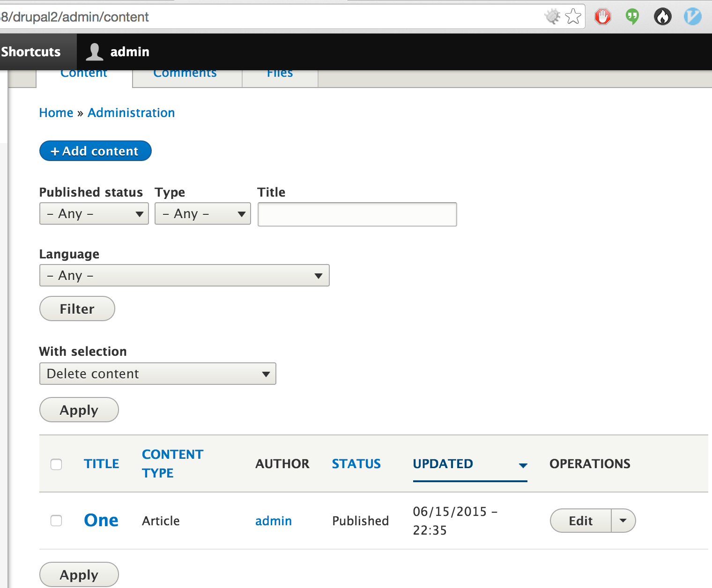Open the Shortcuts menu
This screenshot has height=588, width=712.
point(30,51)
